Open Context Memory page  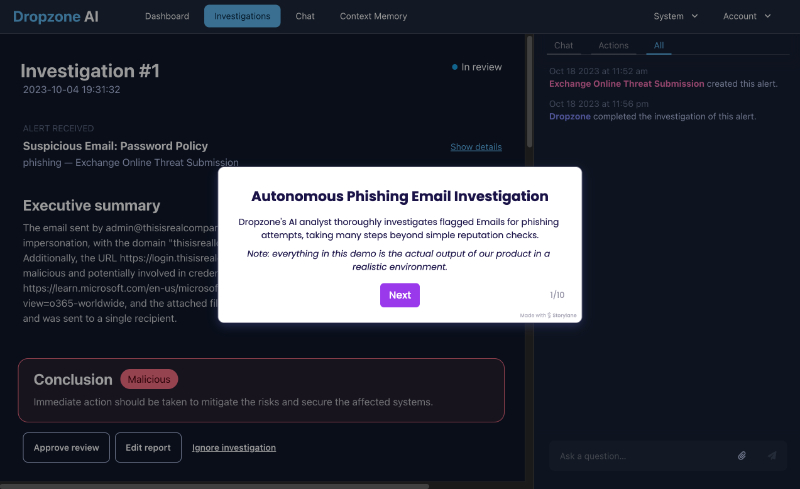point(373,16)
